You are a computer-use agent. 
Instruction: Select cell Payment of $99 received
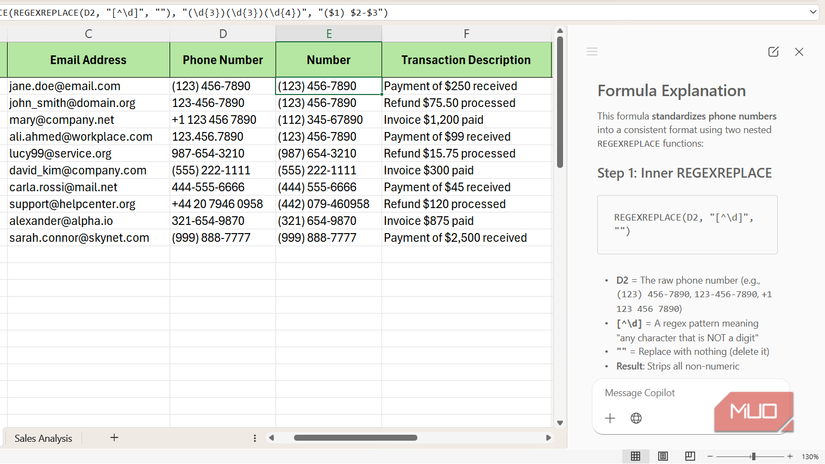tap(466, 137)
